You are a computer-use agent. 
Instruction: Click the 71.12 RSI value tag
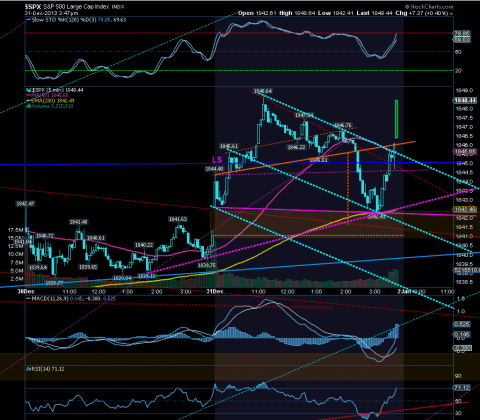click(x=462, y=388)
